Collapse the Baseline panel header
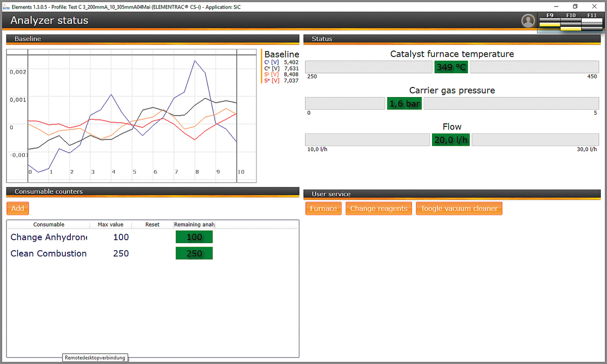The height and width of the screenshot is (364, 607). [x=152, y=38]
